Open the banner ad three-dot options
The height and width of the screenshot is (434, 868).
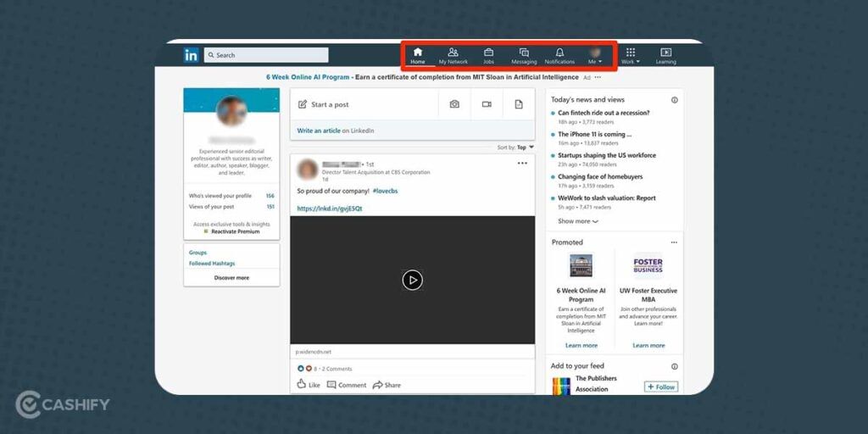click(598, 77)
